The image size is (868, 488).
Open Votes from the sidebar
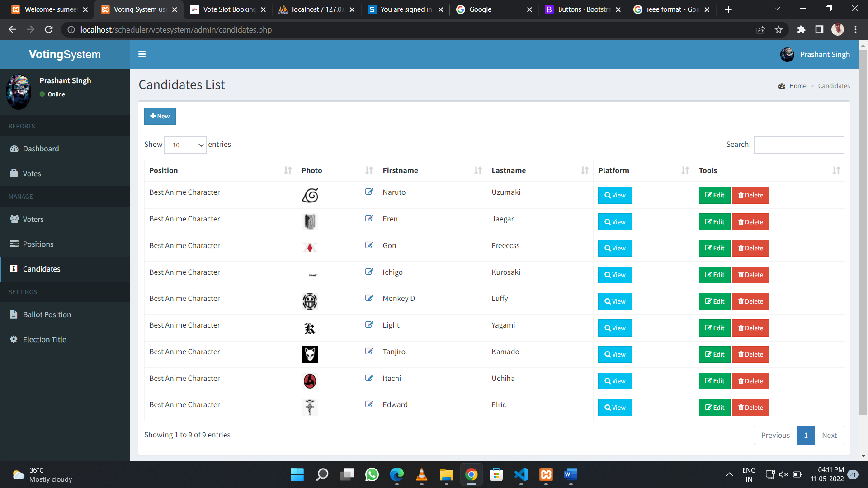coord(14,174)
